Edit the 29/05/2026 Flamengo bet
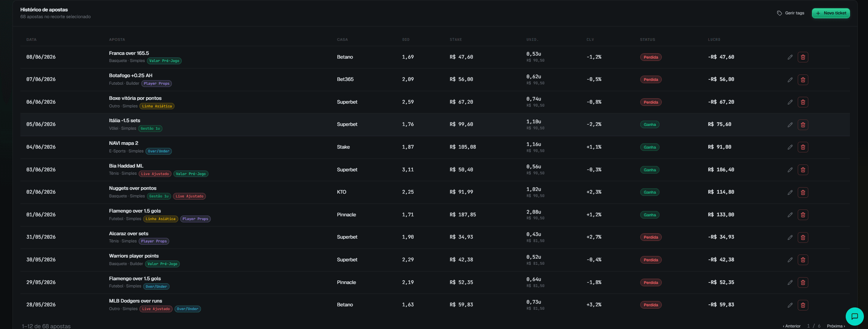 tap(790, 282)
